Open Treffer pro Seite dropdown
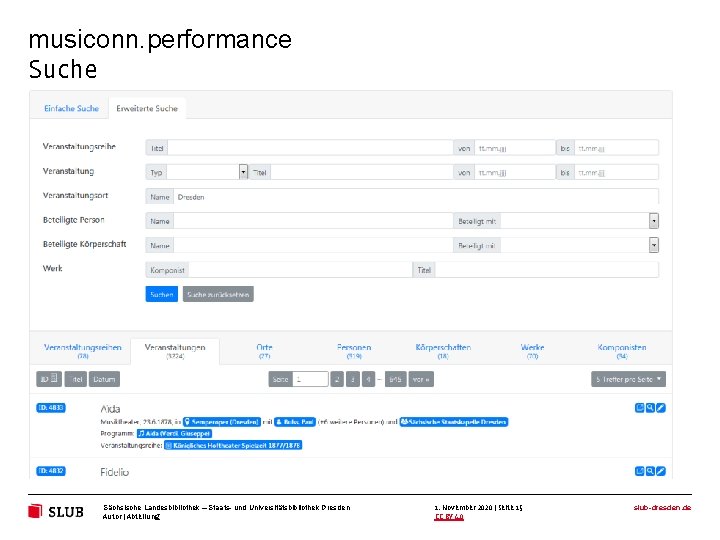This screenshot has height=540, width=720. 628,379
